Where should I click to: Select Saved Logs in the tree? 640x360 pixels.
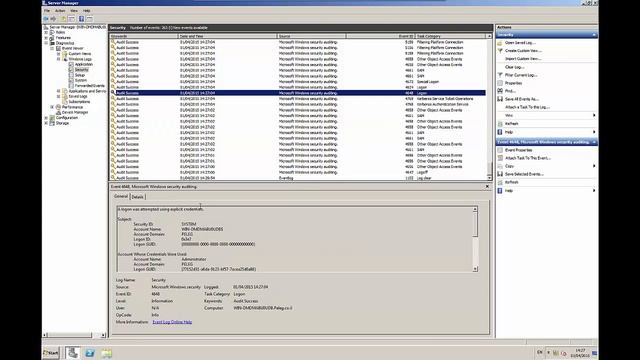tap(78, 96)
